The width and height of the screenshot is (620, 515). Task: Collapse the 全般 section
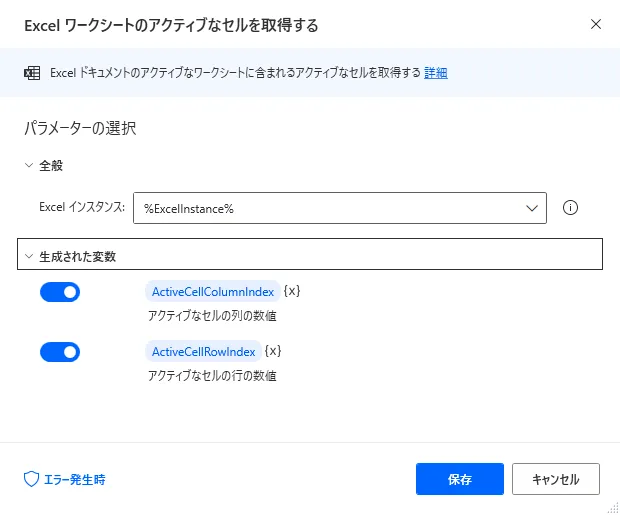pyautogui.click(x=29, y=165)
